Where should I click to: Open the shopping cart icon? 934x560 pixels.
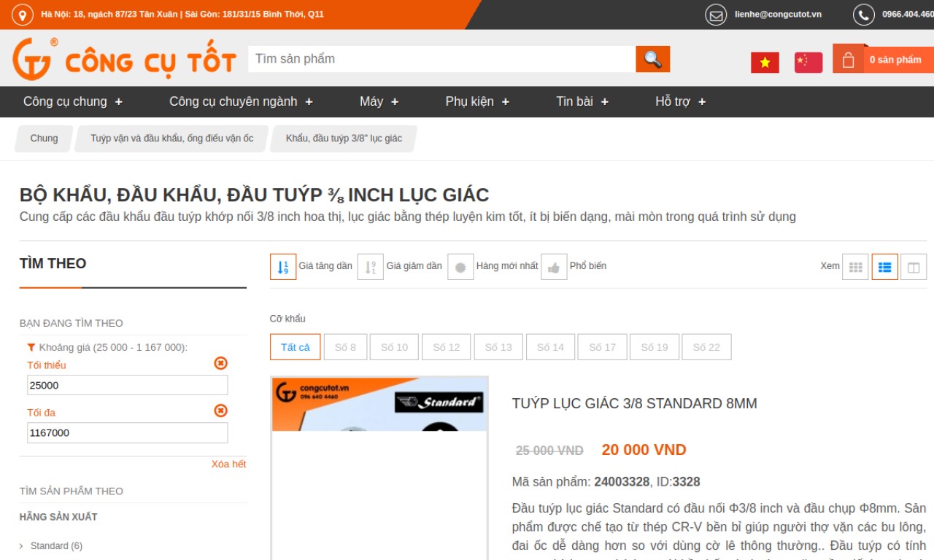point(848,60)
